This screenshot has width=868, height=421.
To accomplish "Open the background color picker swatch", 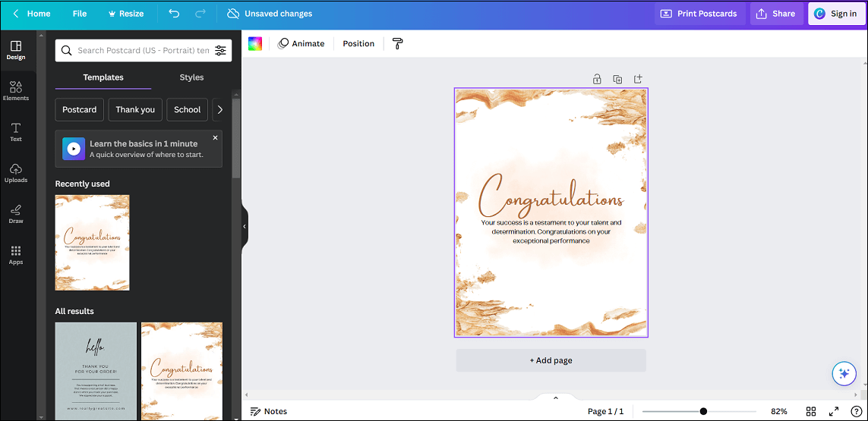I will [254, 44].
